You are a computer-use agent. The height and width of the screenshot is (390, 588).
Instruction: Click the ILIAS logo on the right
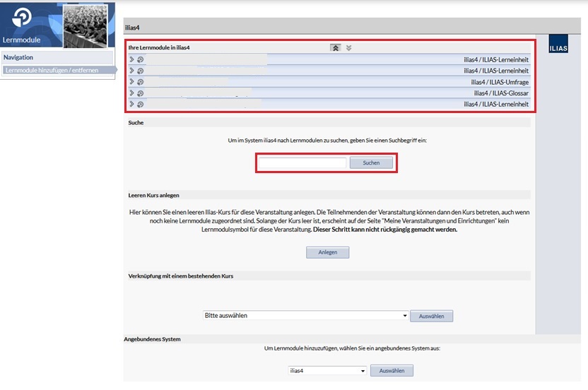558,48
